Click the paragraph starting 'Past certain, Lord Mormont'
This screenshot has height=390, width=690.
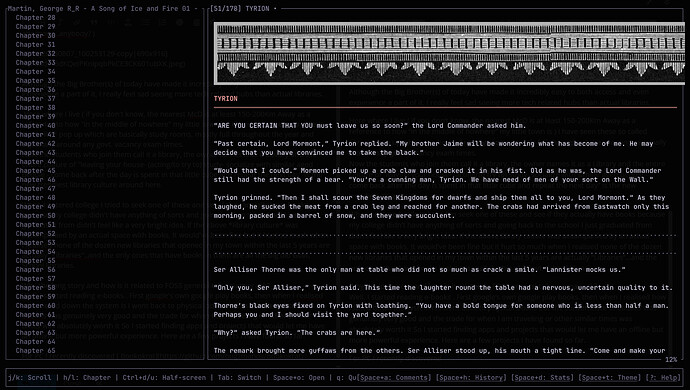433,148
